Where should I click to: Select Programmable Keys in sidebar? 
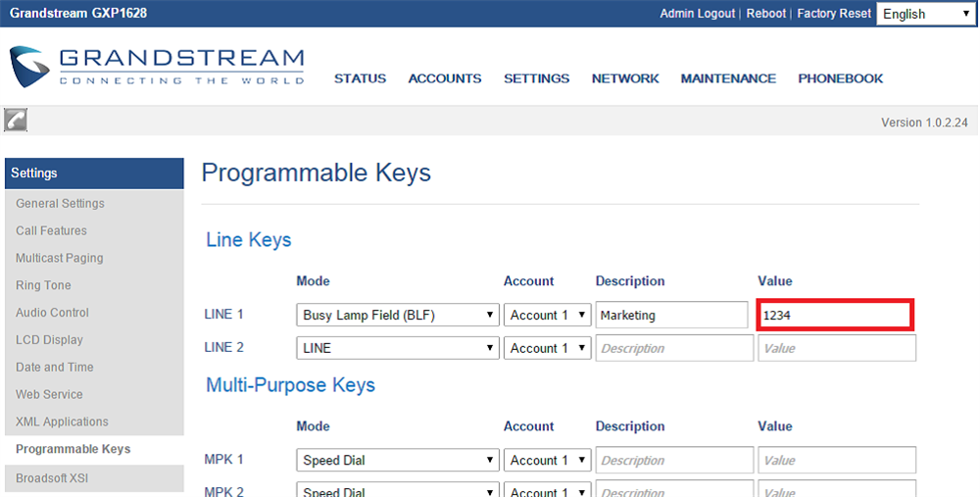click(73, 450)
